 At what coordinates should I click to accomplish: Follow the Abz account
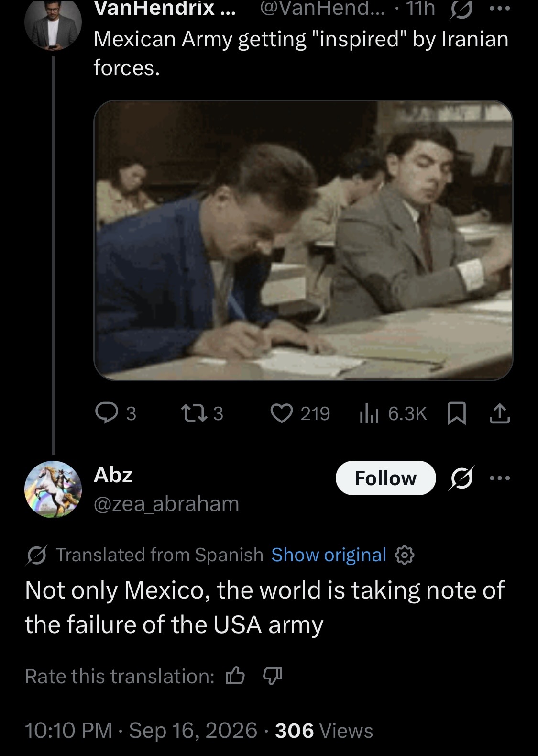point(385,478)
